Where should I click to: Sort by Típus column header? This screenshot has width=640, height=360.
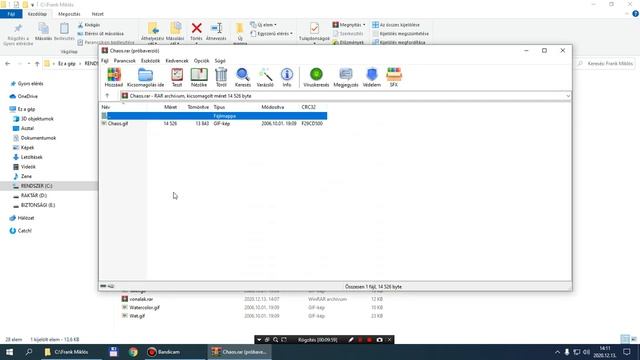(x=219, y=107)
